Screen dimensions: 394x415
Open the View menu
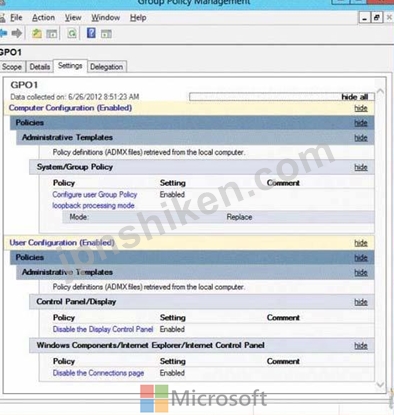tap(73, 17)
